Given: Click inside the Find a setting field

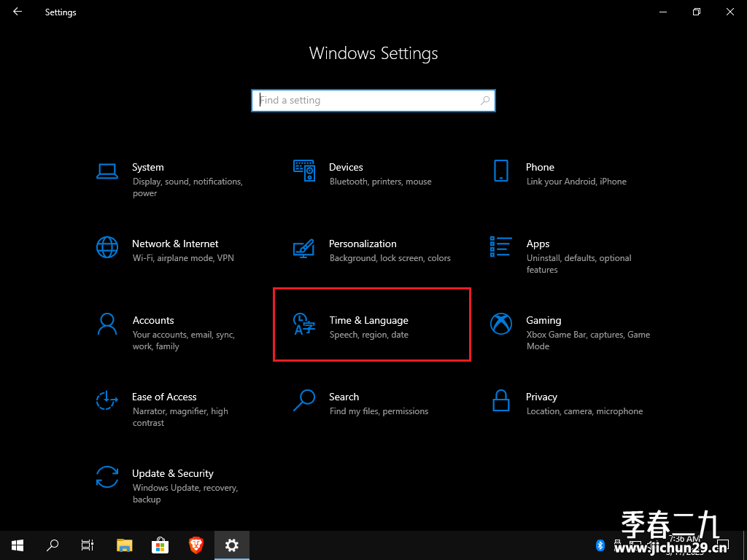Looking at the screenshot, I should [x=373, y=101].
